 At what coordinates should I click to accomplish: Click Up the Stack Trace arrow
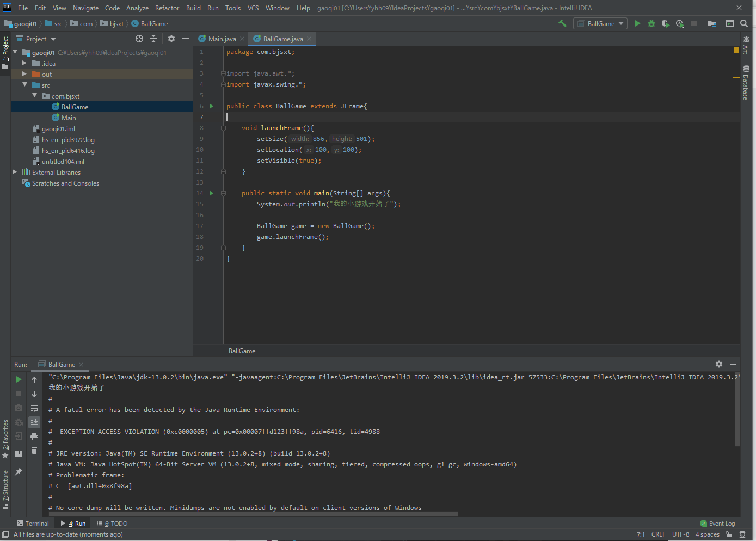(34, 379)
